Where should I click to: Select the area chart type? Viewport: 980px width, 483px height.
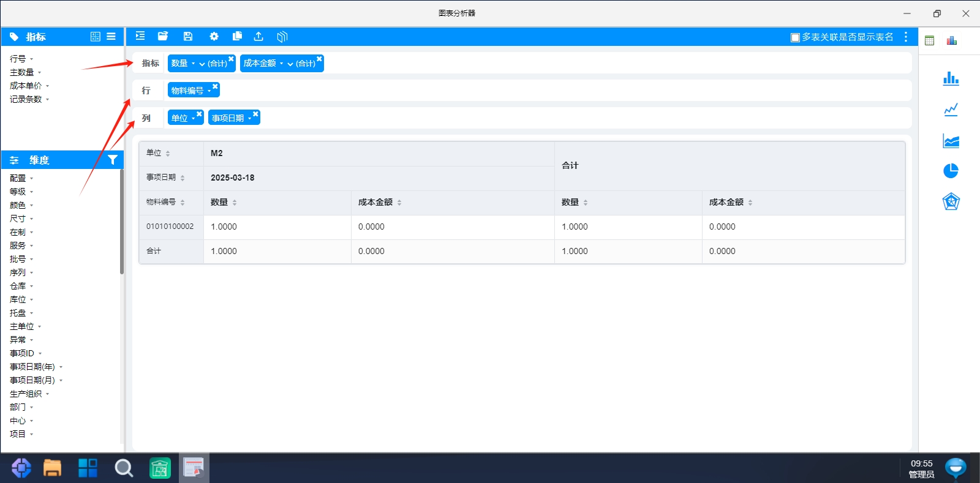951,141
